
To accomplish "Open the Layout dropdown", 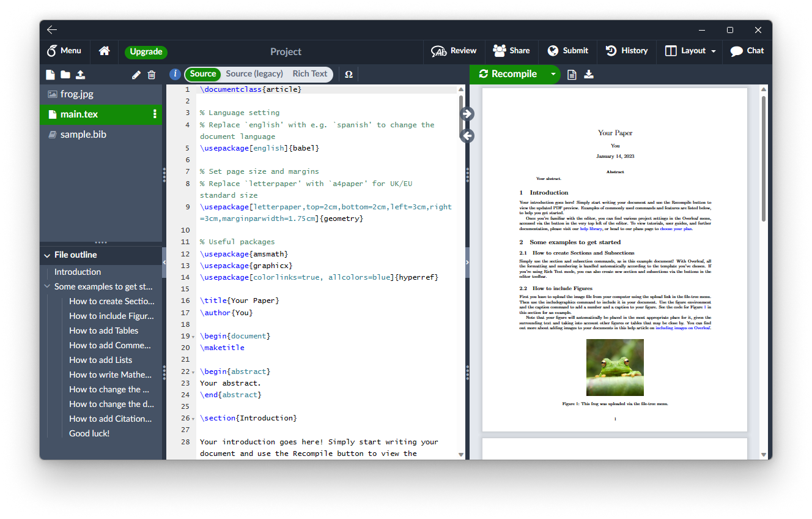I will pyautogui.click(x=690, y=51).
